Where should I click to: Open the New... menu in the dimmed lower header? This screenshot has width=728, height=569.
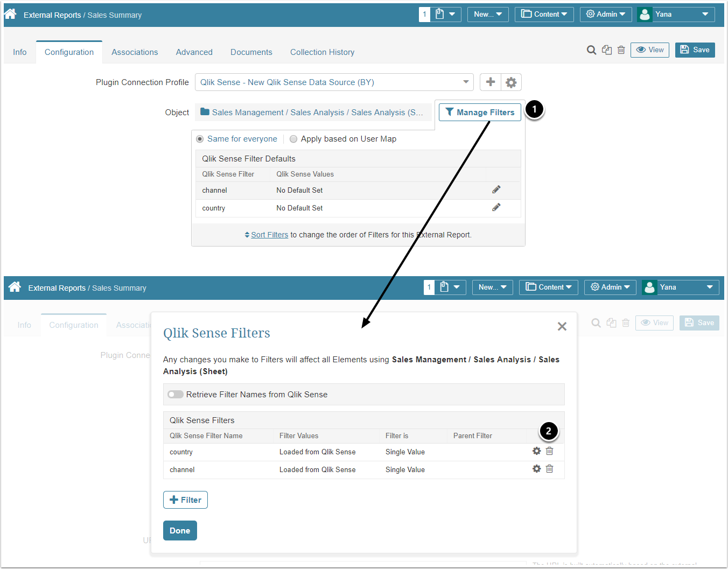tap(492, 287)
